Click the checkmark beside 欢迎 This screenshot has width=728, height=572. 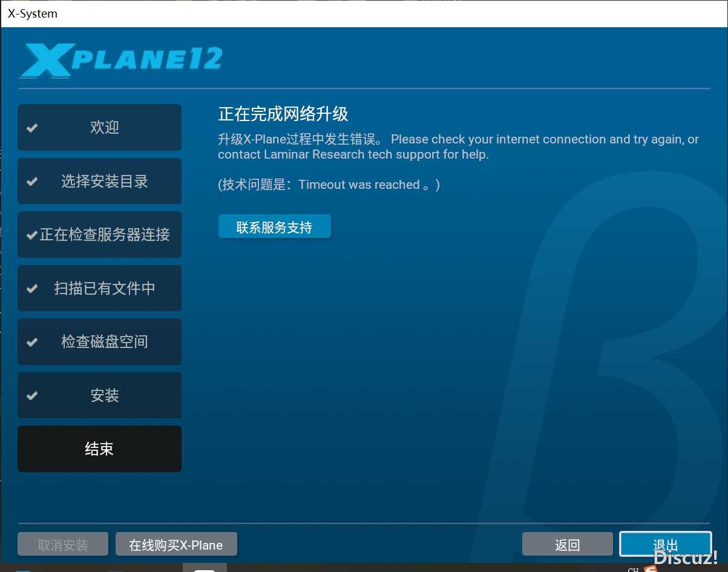tap(32, 128)
